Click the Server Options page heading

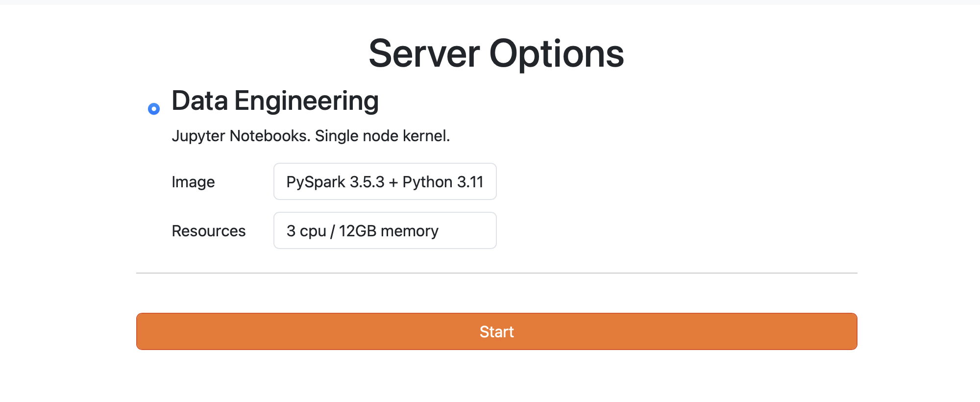496,53
